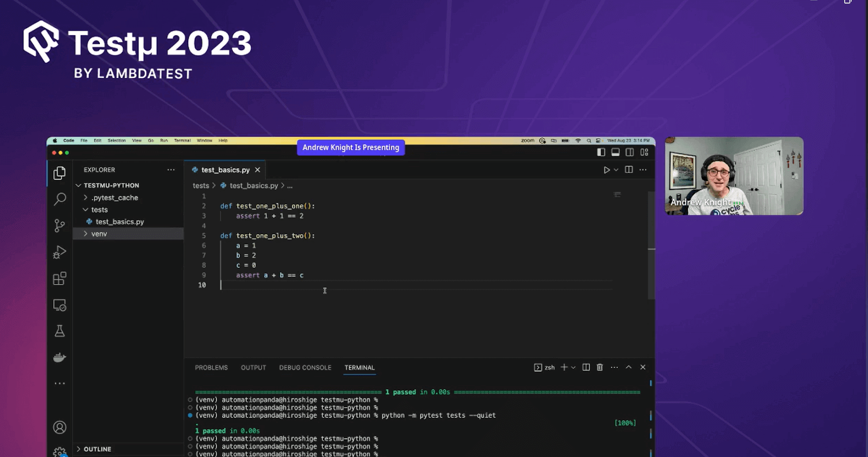Screen dimensions: 868x457
Task: Switch to the DEBUG CONSOLE panel tab
Action: [x=305, y=368]
